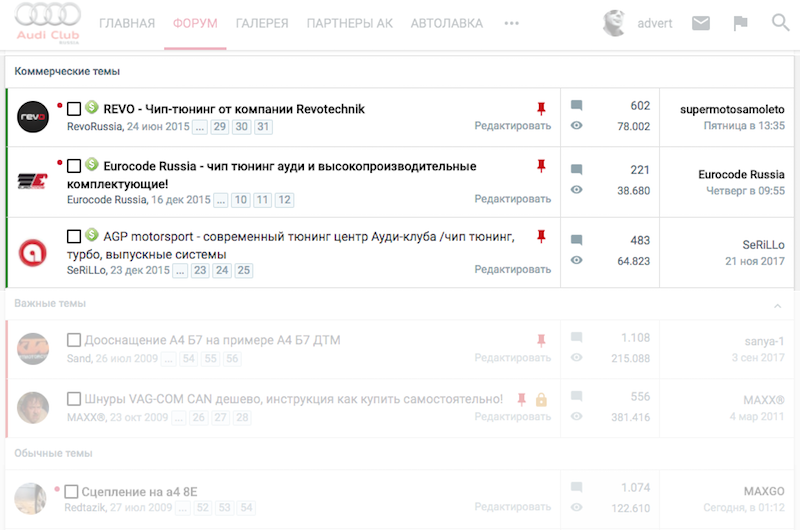Screen dimensions: 800x530
Task: Tick the REVO thread checkbox
Action: 74,109
